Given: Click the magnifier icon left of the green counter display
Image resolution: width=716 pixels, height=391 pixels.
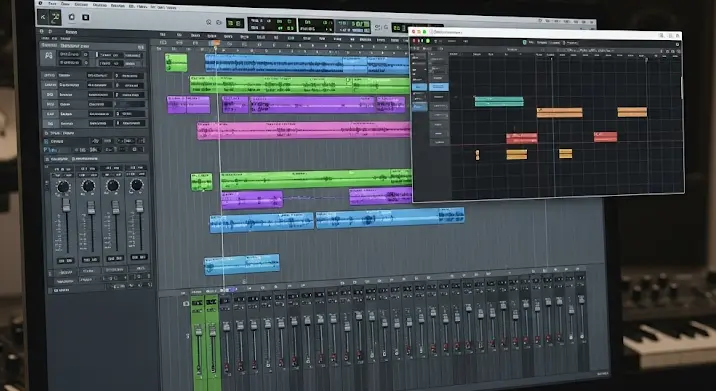Looking at the screenshot, I should (209, 22).
